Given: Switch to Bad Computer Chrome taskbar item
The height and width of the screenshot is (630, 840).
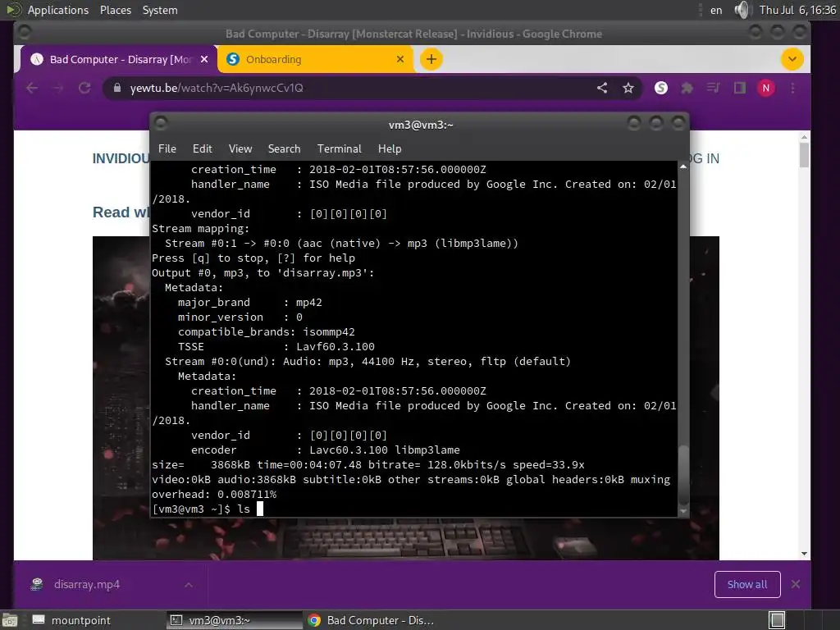Looking at the screenshot, I should (371, 620).
